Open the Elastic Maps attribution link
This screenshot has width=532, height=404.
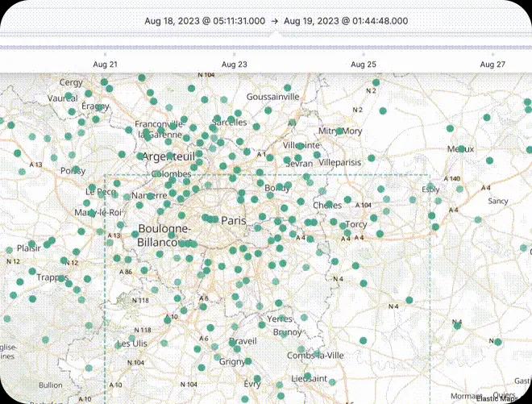coord(497,397)
